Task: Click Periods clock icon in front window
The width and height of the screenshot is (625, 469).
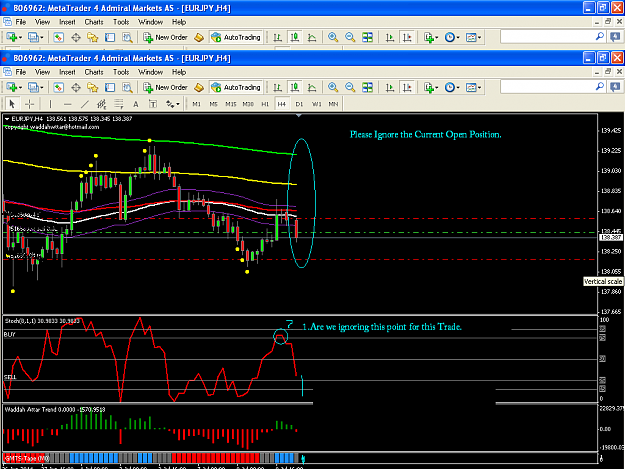Action: pyautogui.click(x=450, y=87)
